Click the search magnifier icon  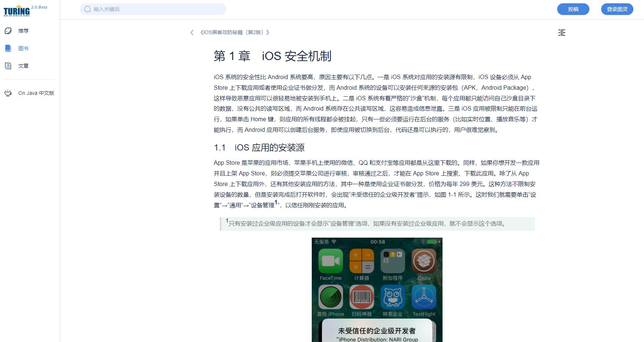(88, 9)
